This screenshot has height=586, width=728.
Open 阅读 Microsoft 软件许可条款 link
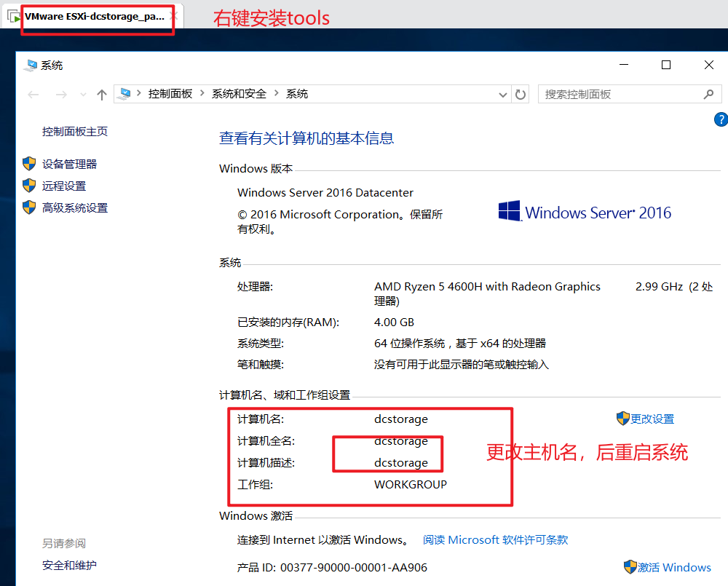[495, 539]
